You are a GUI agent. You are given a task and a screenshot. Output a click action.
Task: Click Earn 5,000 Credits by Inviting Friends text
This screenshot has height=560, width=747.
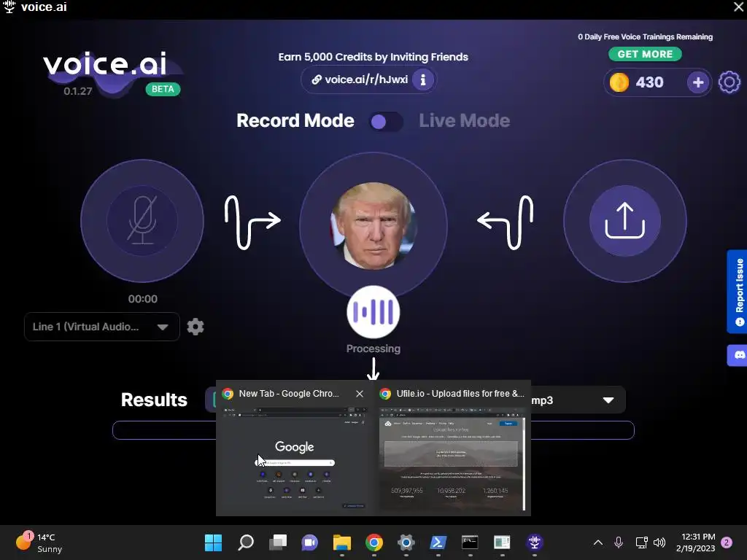click(373, 57)
